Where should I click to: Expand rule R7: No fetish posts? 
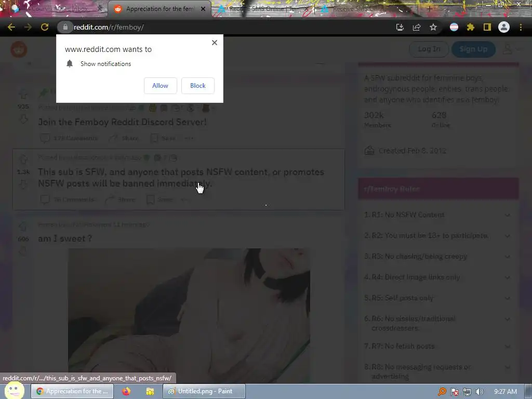(437, 346)
